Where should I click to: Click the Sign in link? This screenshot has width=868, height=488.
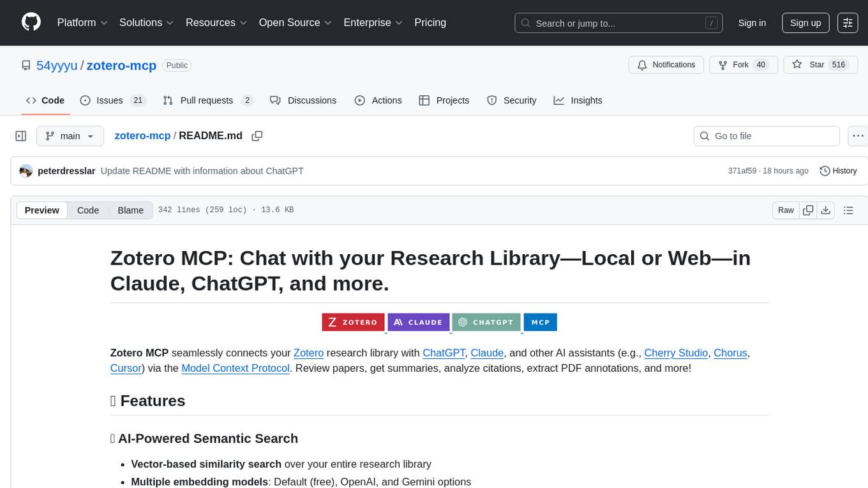[x=752, y=23]
